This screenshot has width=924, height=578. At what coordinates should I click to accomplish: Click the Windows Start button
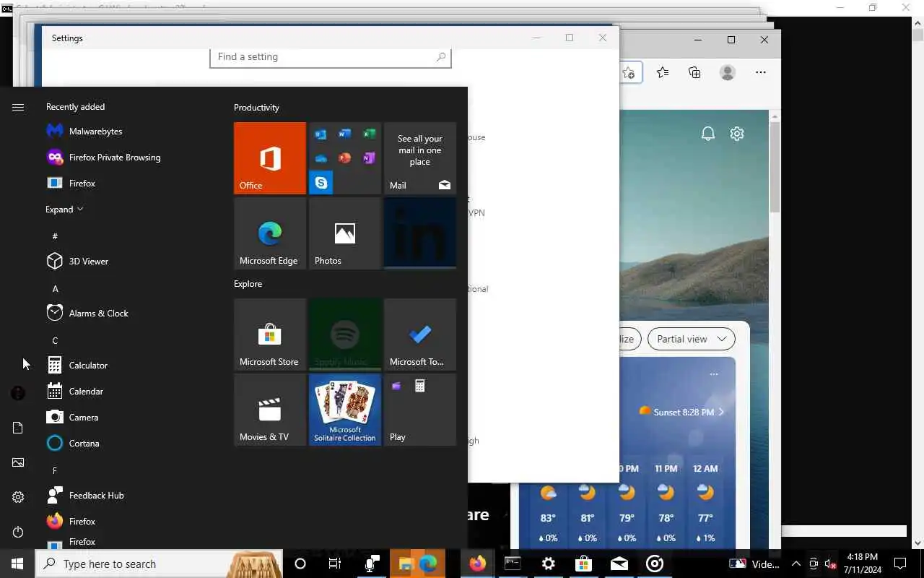(17, 564)
